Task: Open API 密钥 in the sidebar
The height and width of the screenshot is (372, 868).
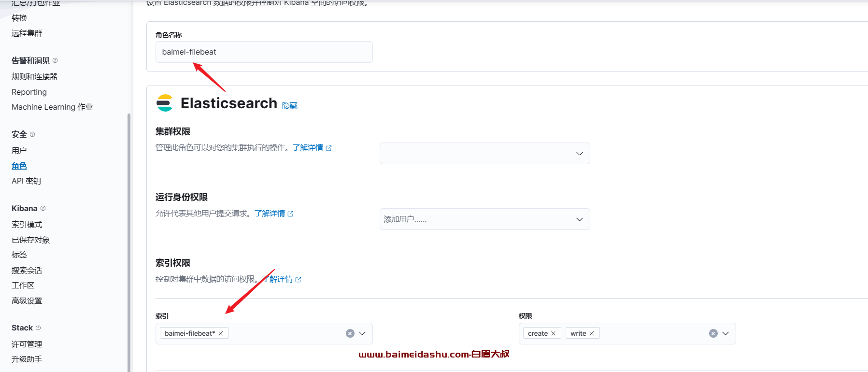Action: click(26, 181)
